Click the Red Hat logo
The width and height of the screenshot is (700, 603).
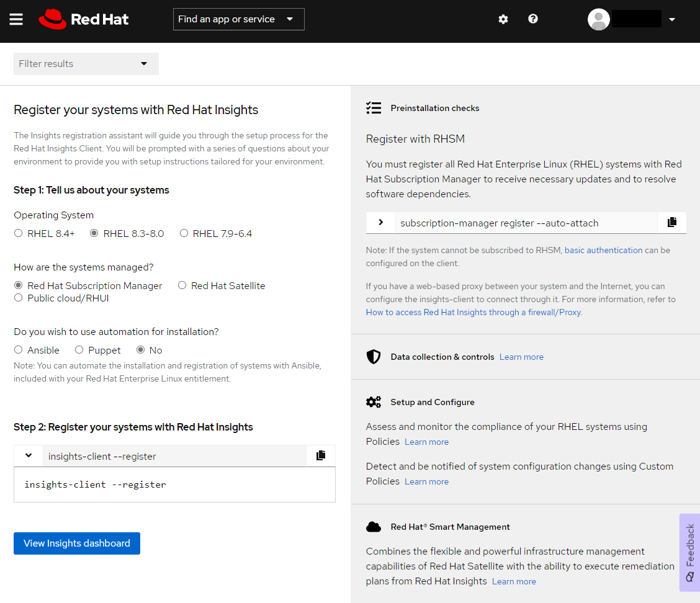pos(84,19)
